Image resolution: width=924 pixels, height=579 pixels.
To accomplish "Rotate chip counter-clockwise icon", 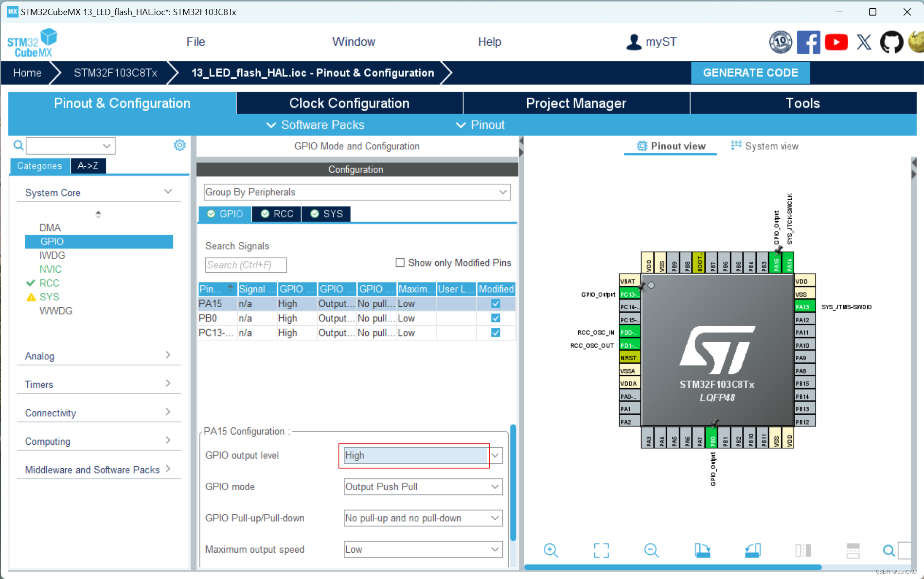I will (x=753, y=550).
